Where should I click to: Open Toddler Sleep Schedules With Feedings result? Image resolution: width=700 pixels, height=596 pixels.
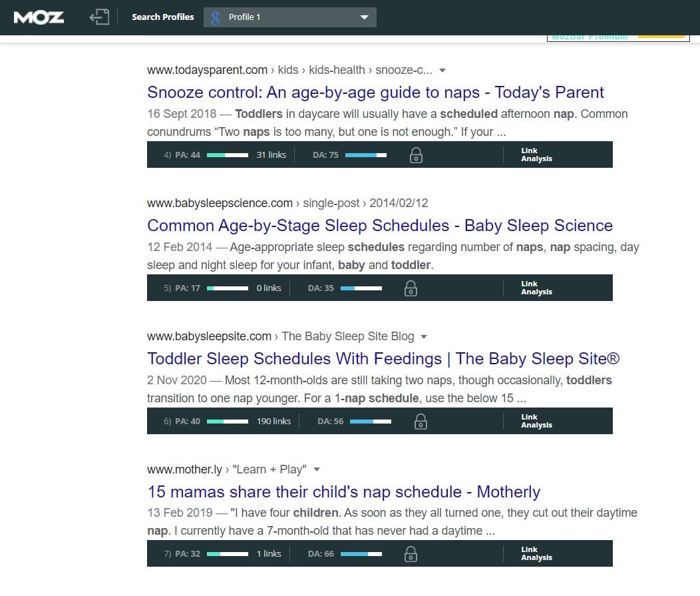[383, 358]
